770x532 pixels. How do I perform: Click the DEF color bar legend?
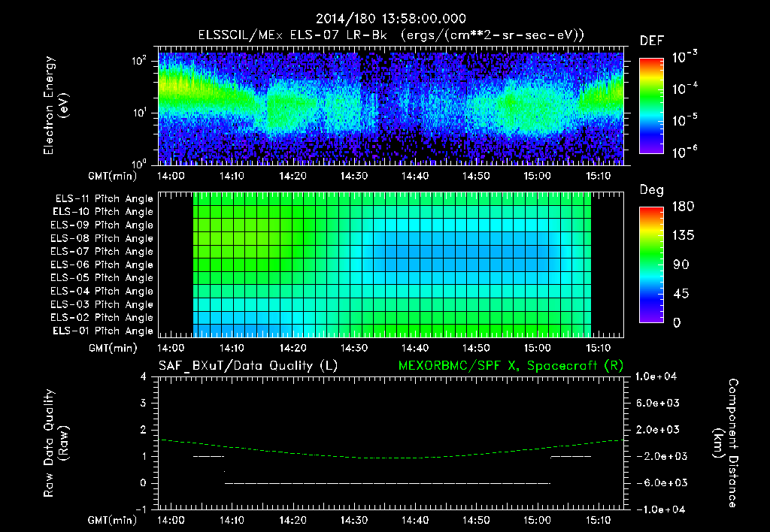pyautogui.click(x=652, y=106)
